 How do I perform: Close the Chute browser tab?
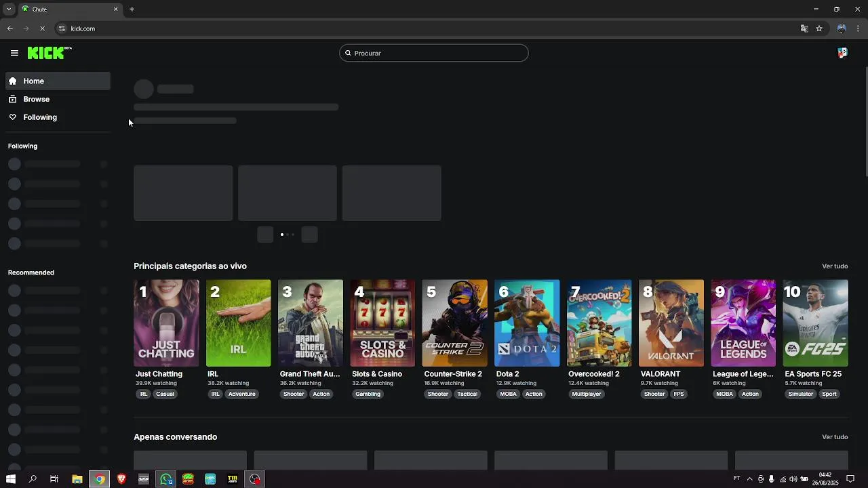[115, 9]
